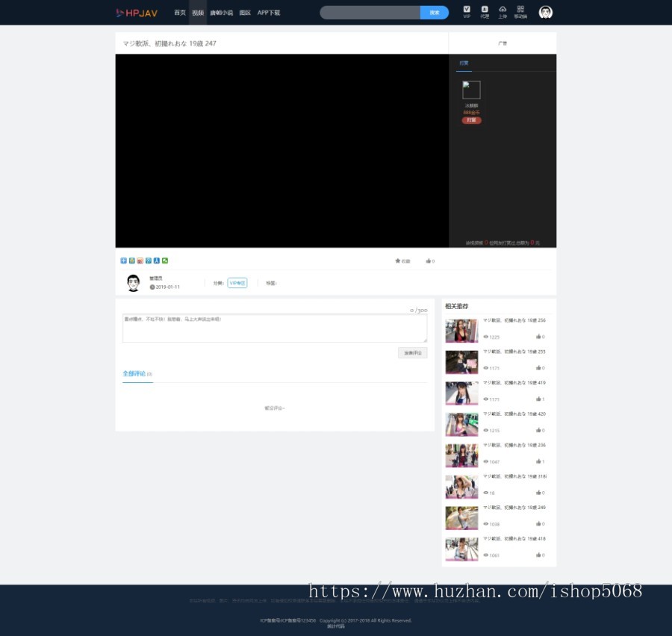Click the 0/300 character counter

coord(418,310)
